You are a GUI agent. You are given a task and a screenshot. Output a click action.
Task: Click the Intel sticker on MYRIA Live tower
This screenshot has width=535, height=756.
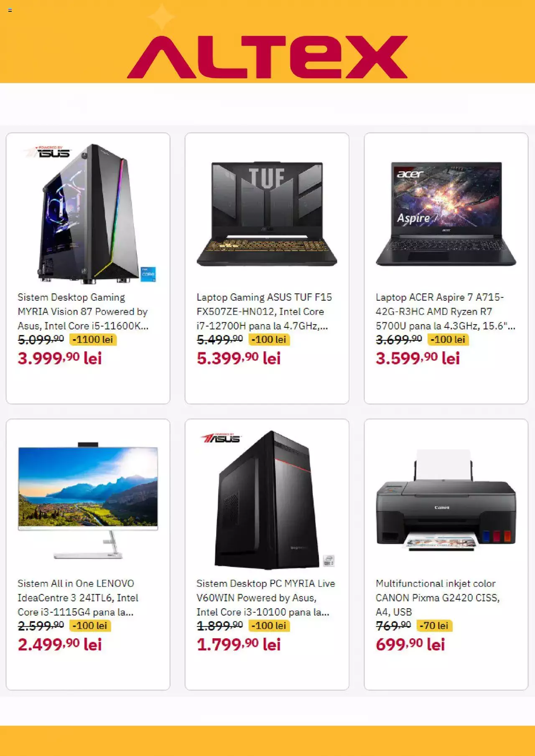[x=329, y=561]
